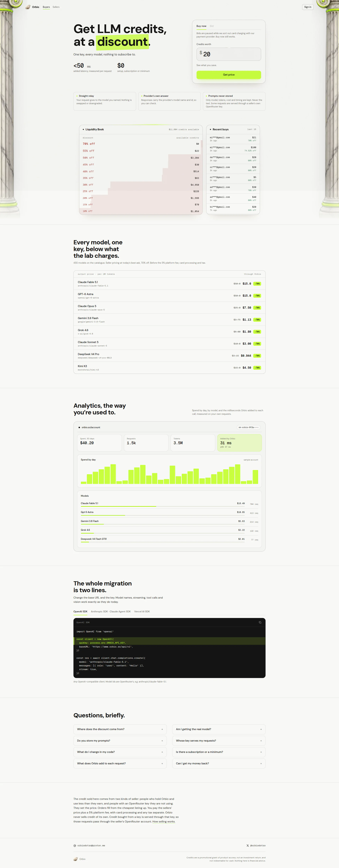Click the Requests 1.5k card
Viewport: 339px width, 868px height.
click(x=146, y=442)
